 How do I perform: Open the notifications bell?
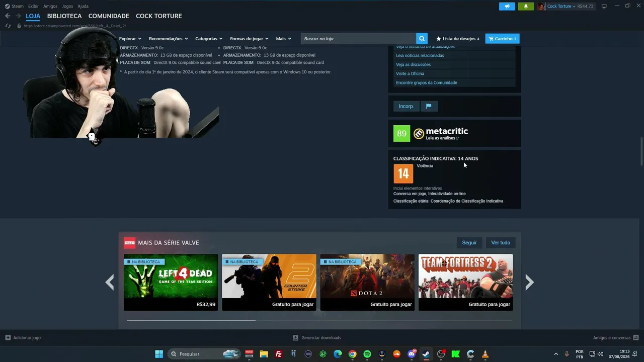tap(526, 6)
